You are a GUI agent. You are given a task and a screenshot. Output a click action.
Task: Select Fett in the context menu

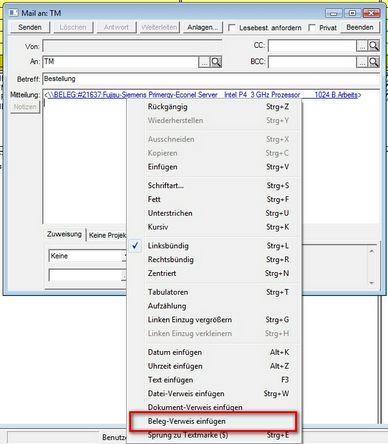click(214, 199)
